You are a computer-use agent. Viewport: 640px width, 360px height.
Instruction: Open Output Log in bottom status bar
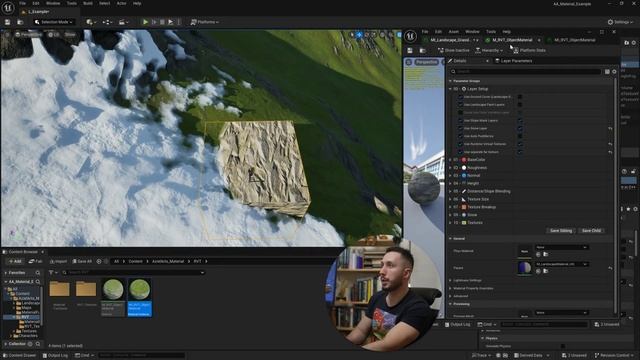pyautogui.click(x=55, y=356)
